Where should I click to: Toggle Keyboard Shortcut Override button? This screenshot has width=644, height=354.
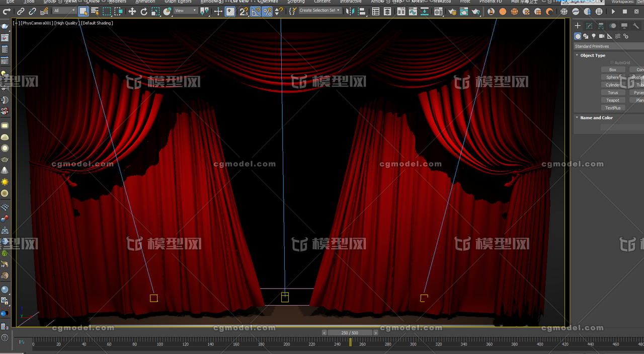coord(230,11)
